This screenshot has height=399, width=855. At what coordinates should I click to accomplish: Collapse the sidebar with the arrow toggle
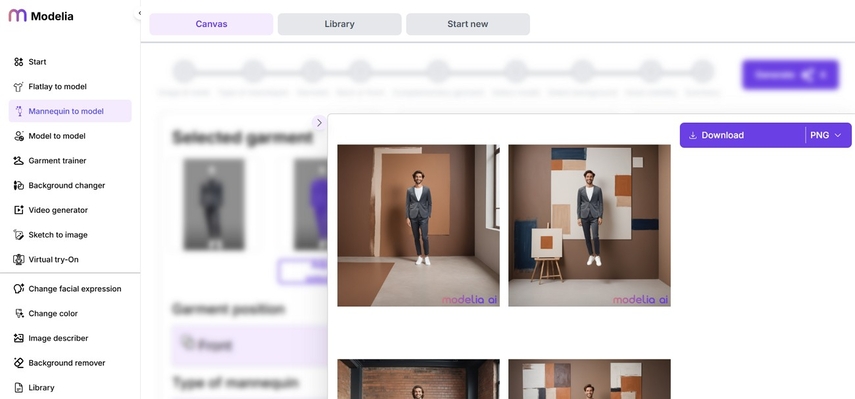[x=139, y=13]
